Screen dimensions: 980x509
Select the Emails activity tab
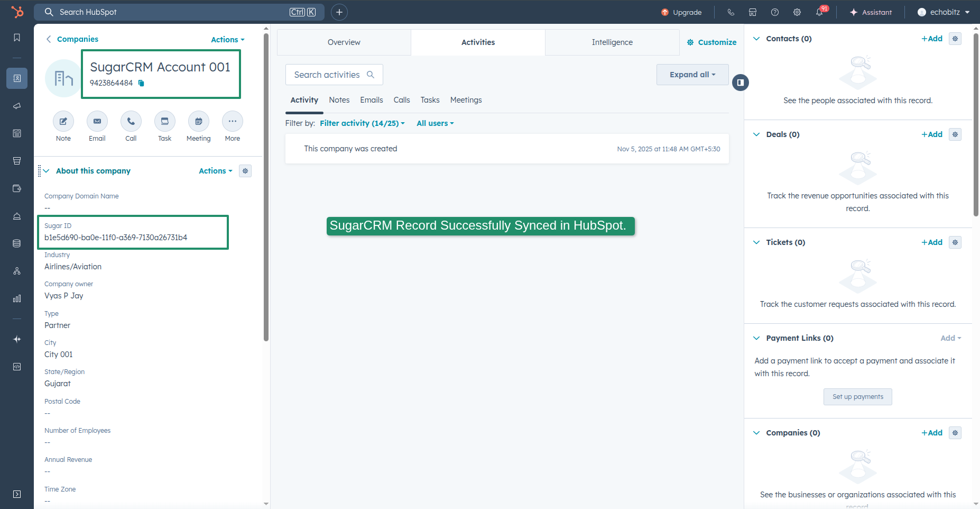tap(371, 99)
